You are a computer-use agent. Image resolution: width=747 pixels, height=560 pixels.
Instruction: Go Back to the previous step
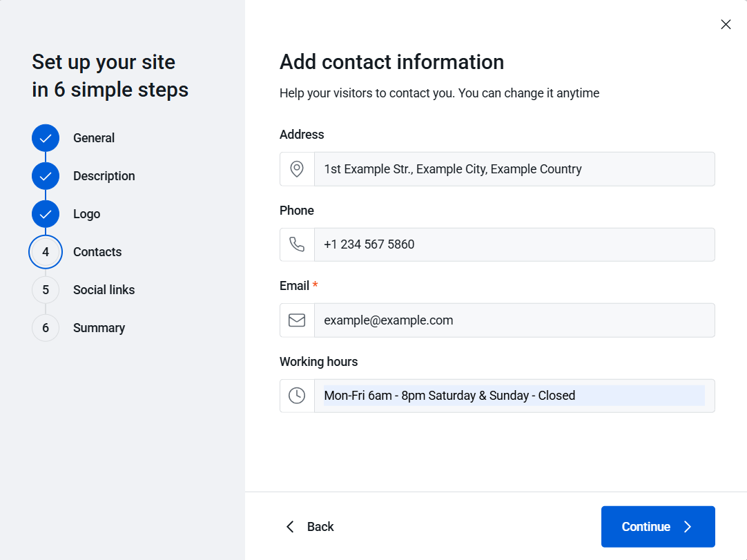310,527
